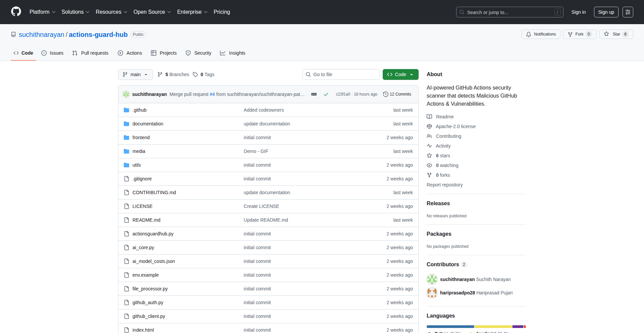Open the documentation folder

(x=148, y=124)
